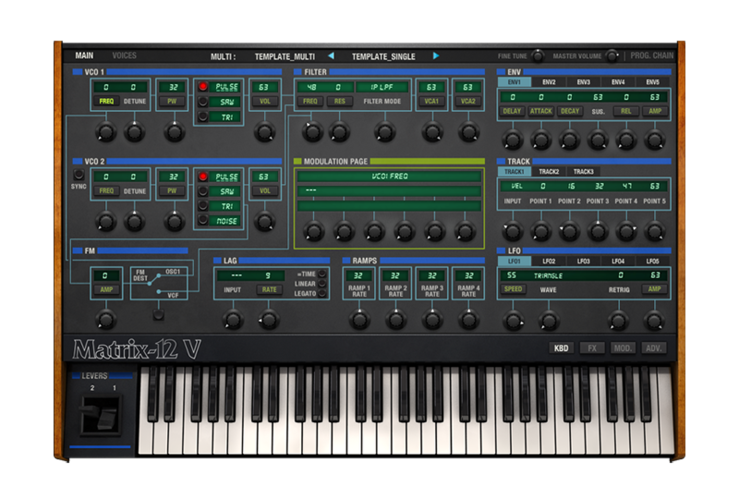Click the VCO 1 frequency knob
739x500 pixels.
106,132
